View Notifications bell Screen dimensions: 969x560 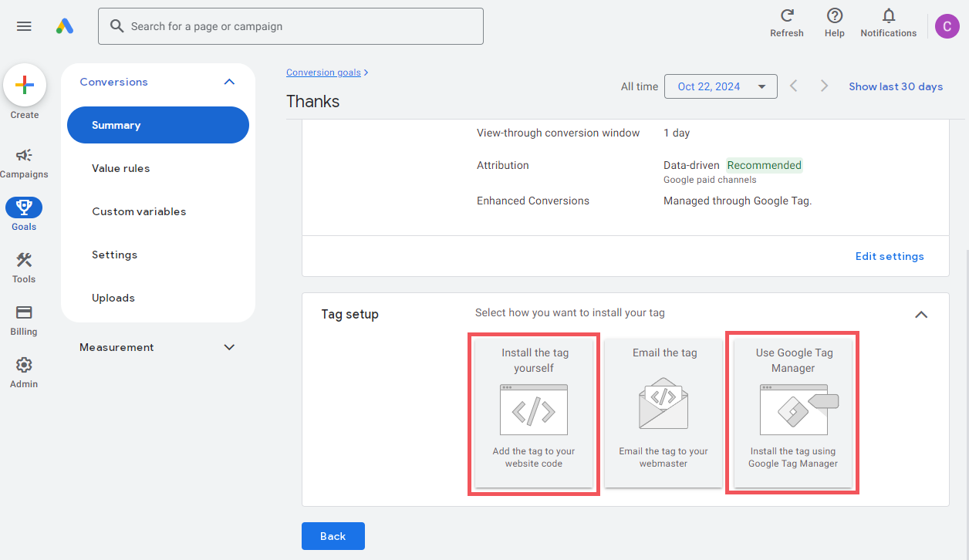889,23
